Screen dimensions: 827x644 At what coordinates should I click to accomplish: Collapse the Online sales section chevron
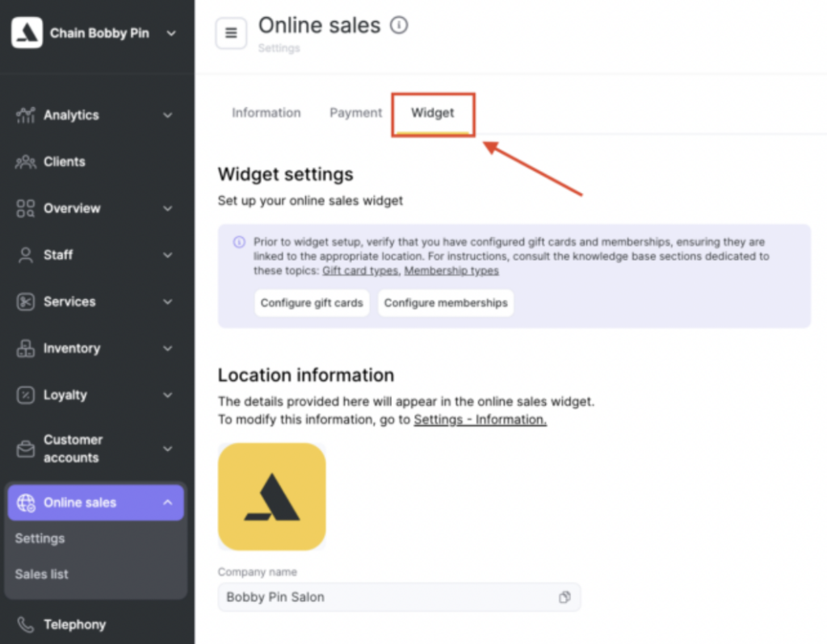tap(168, 503)
